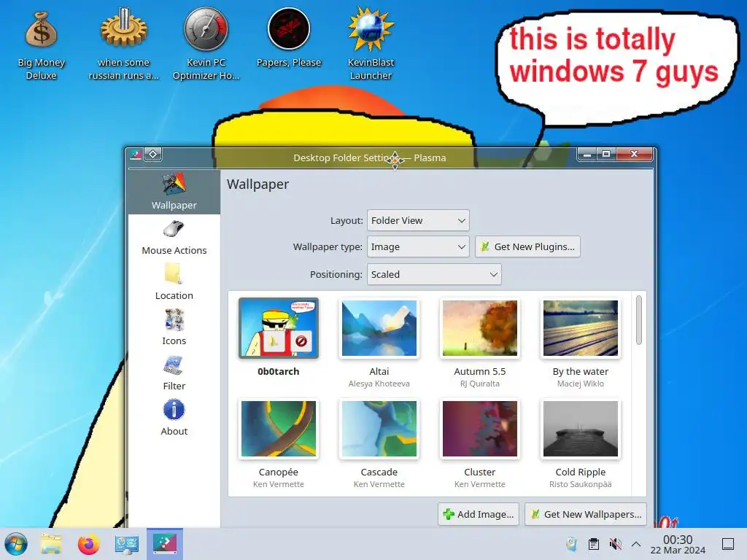
Task: Click the Maciej Wiklo author text
Action: click(x=580, y=384)
